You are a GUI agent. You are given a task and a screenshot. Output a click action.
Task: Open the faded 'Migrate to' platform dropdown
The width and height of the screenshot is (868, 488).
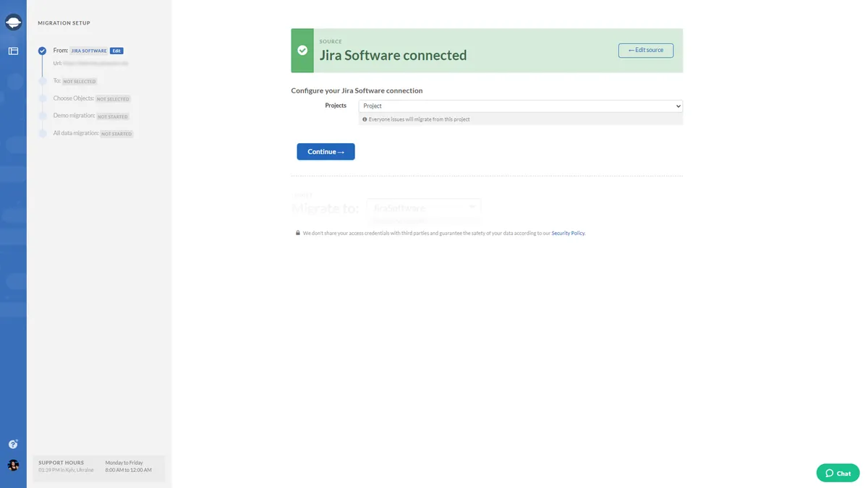point(423,208)
